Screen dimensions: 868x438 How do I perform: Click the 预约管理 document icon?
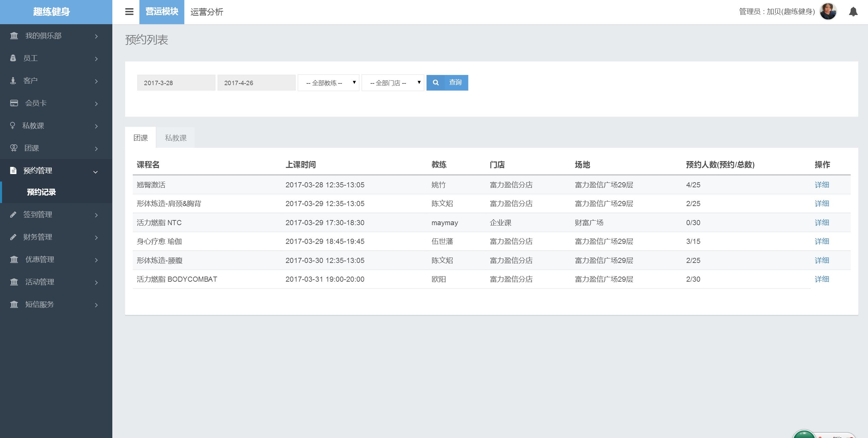pyautogui.click(x=13, y=171)
